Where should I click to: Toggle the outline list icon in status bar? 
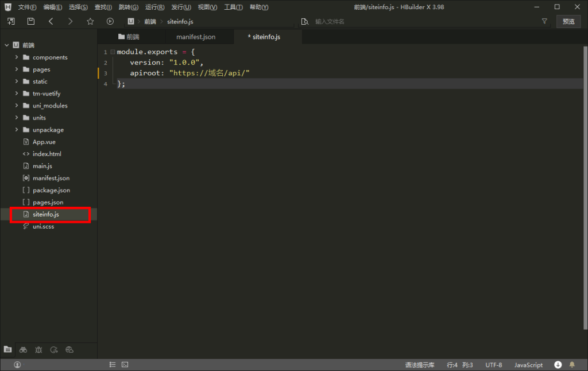tap(113, 365)
